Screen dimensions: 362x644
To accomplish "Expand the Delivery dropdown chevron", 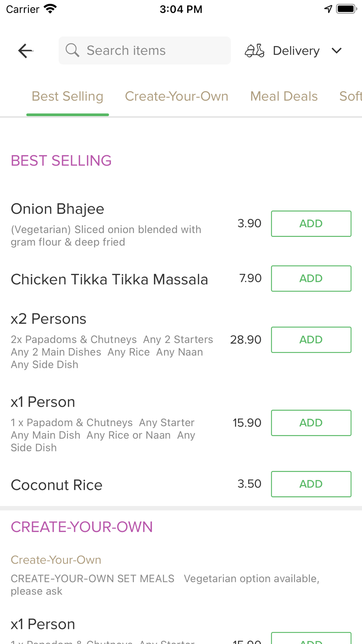I will [337, 51].
